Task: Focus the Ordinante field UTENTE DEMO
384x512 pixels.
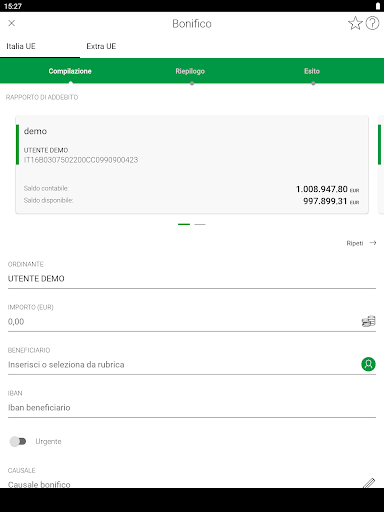Action: click(x=192, y=279)
